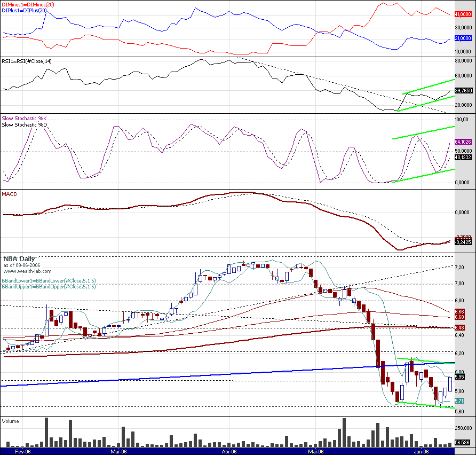Click the Mai-06 date axis label

tap(316, 452)
